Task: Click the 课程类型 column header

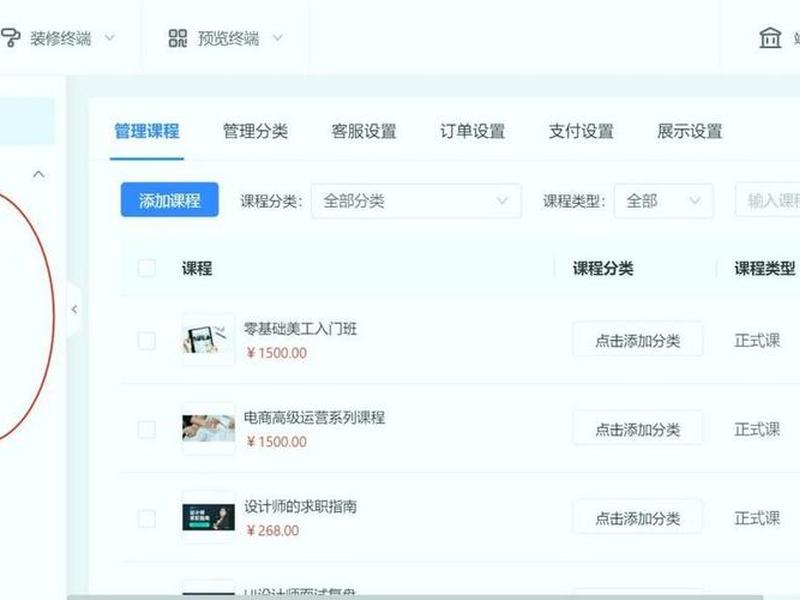Action: pos(765,268)
